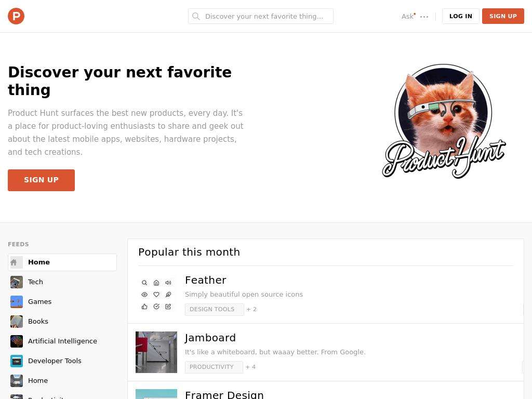Click the search magnifier icon
The image size is (532, 399).
tap(196, 16)
